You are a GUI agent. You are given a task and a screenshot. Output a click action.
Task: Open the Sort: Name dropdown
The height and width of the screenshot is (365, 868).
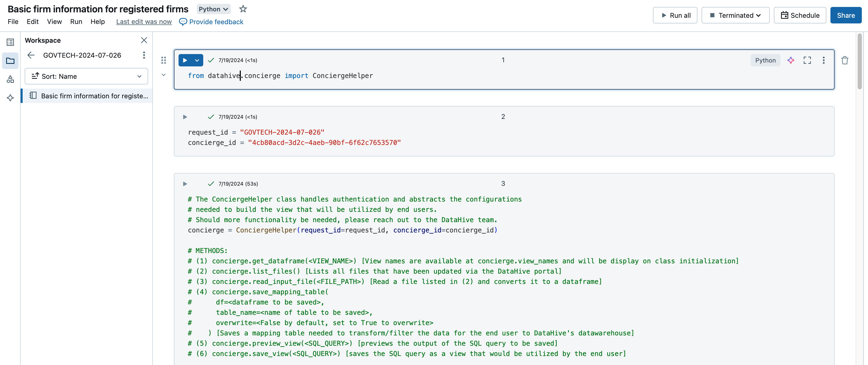click(x=86, y=76)
